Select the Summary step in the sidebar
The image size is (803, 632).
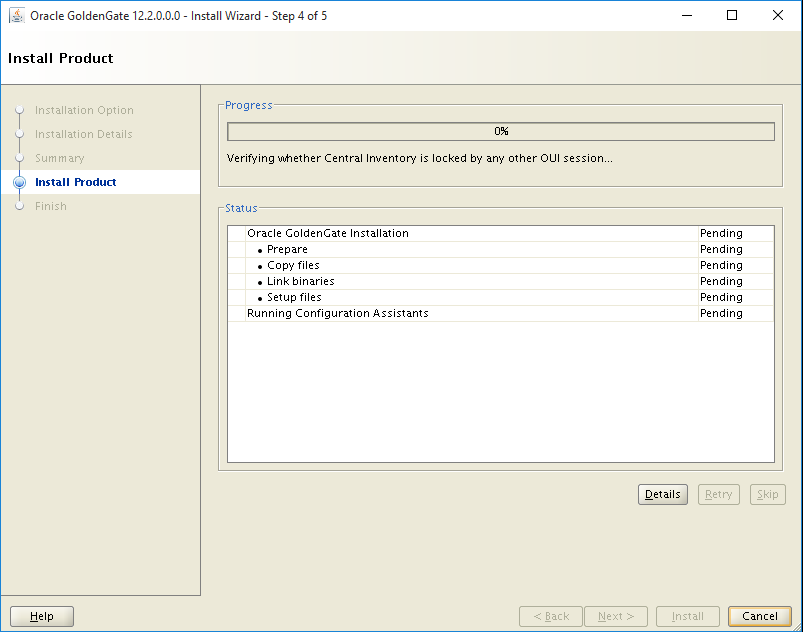click(x=61, y=158)
